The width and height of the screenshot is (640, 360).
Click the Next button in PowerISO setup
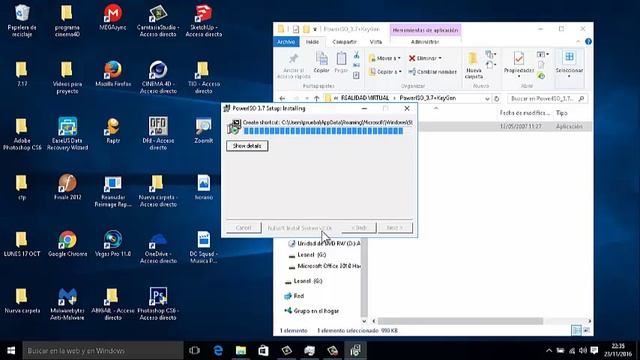pos(395,228)
